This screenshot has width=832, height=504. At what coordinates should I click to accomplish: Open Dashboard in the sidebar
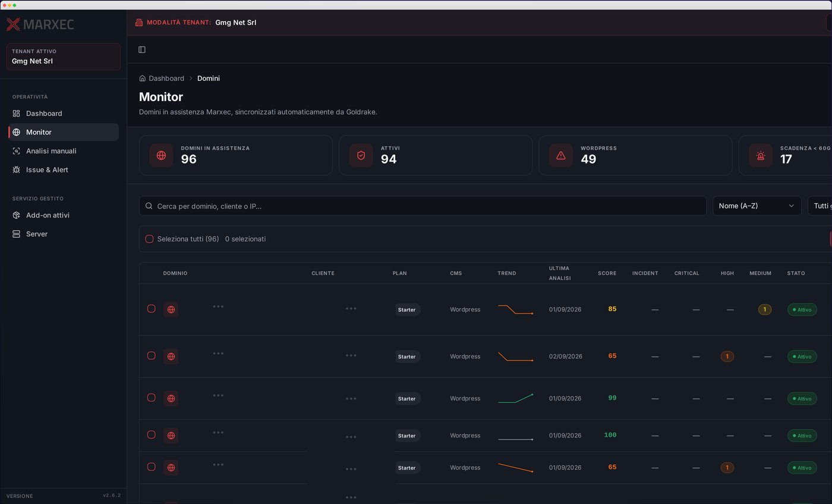point(64,114)
